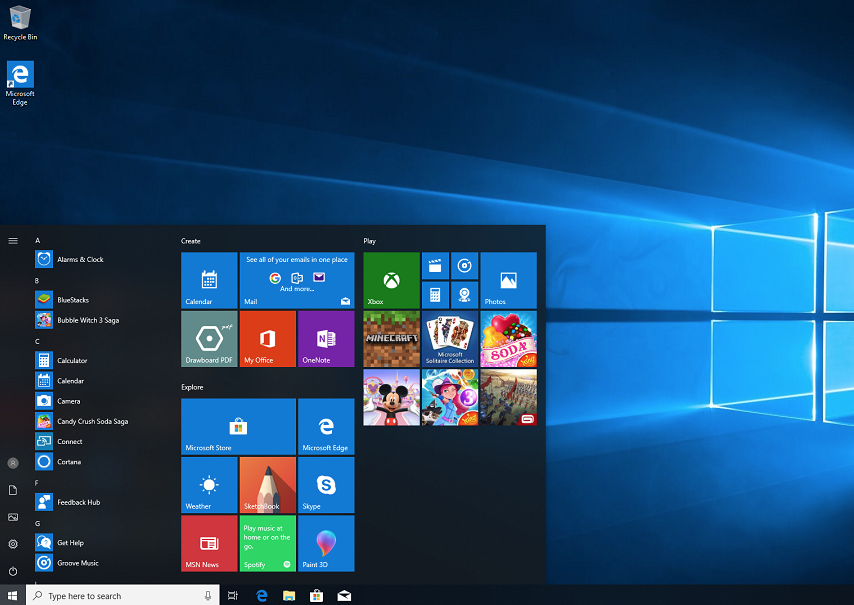This screenshot has height=605, width=854.
Task: Open the Skype tile
Action: click(x=326, y=485)
